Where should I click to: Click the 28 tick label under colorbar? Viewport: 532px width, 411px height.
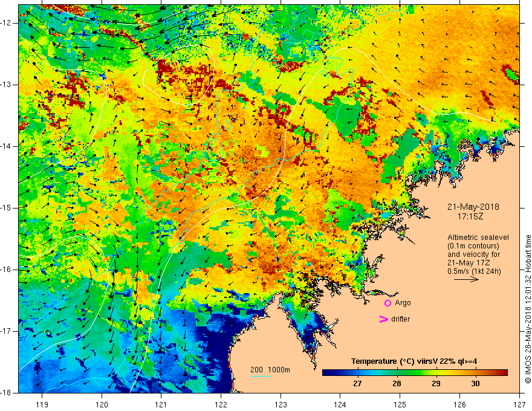click(x=397, y=384)
